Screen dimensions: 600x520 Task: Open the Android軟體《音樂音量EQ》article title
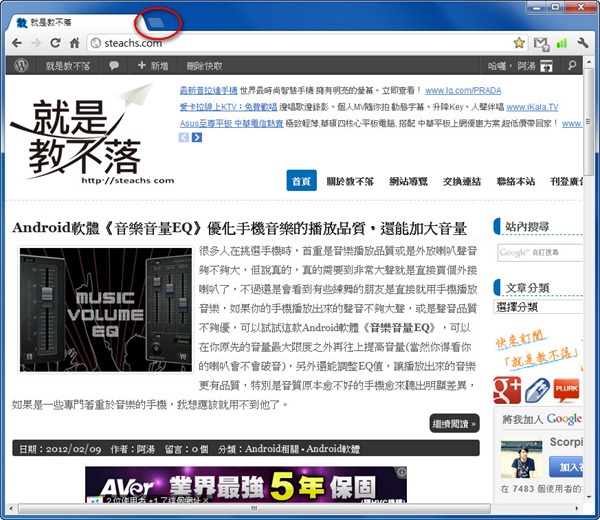point(239,228)
